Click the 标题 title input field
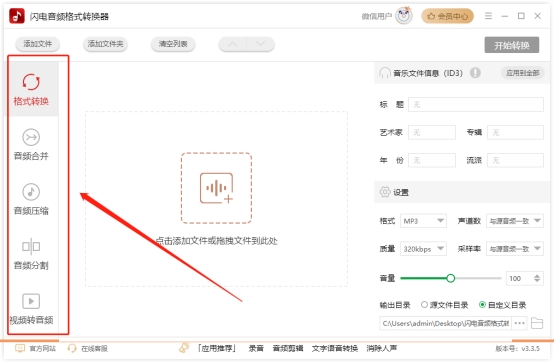This screenshot has width=554, height=363. pos(476,105)
